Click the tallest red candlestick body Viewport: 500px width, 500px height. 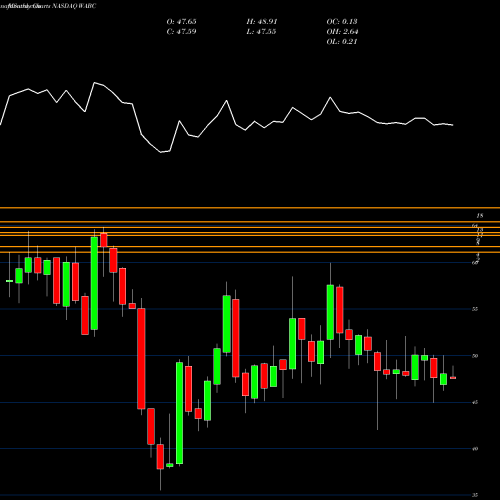click(x=141, y=359)
